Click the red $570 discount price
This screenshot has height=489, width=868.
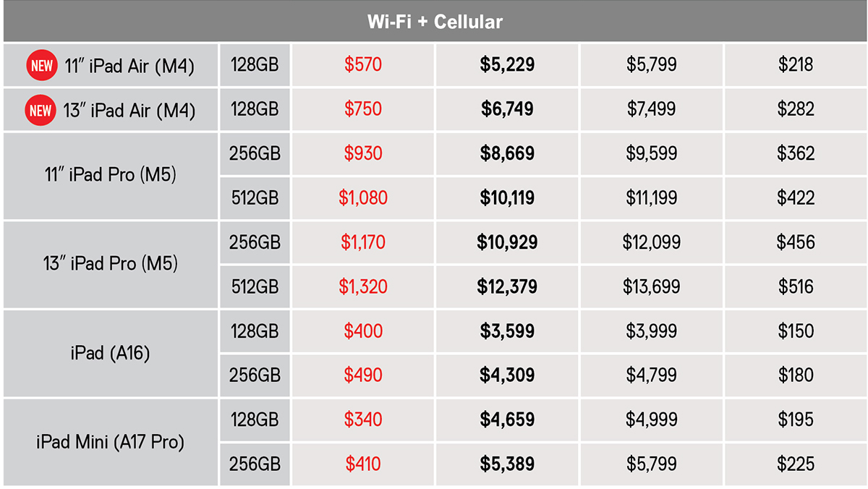(x=363, y=65)
